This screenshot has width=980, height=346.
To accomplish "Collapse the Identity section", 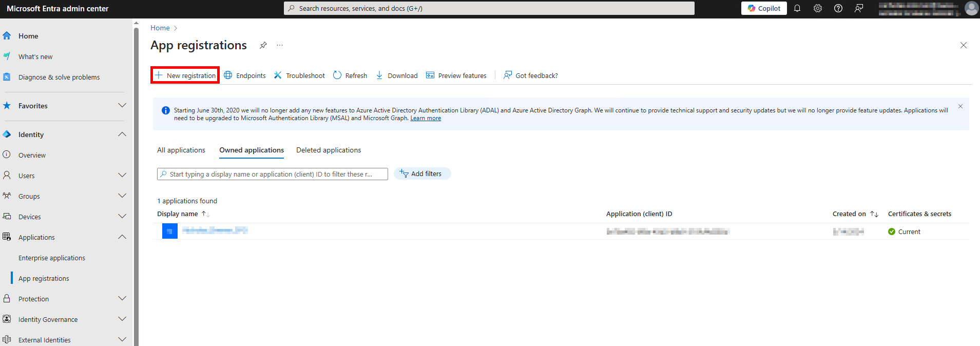I will (x=122, y=134).
